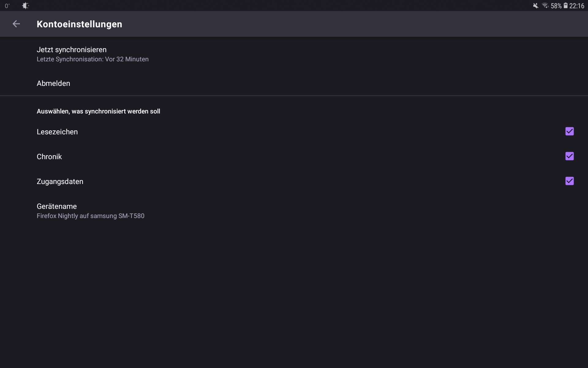588x368 pixels.
Task: Tap the 58% battery percentage text
Action: point(556,6)
